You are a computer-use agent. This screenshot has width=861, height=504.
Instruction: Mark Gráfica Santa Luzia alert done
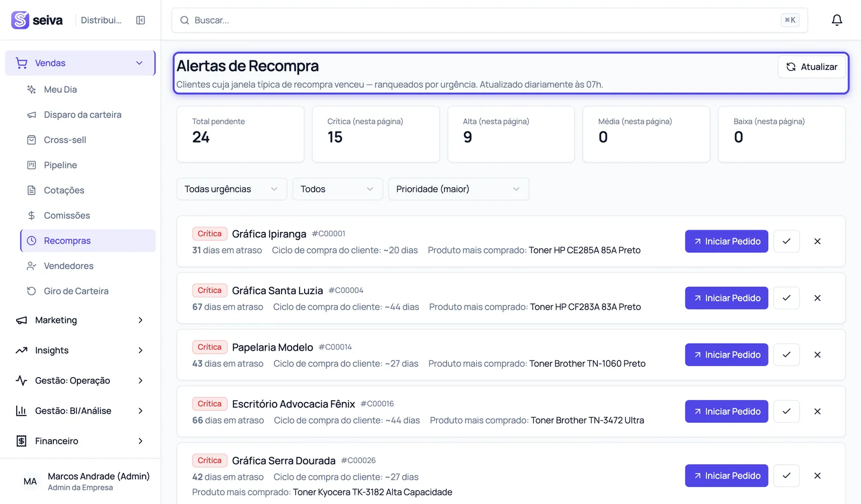786,298
